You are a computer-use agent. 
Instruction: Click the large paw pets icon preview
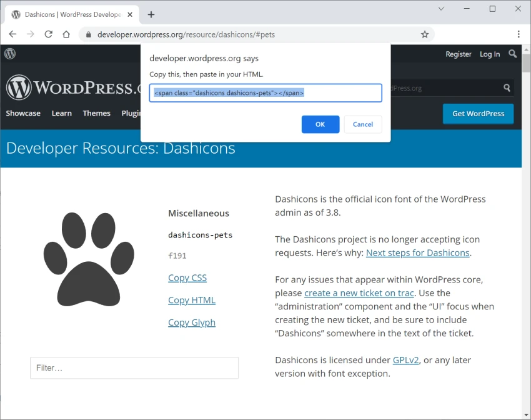point(89,259)
